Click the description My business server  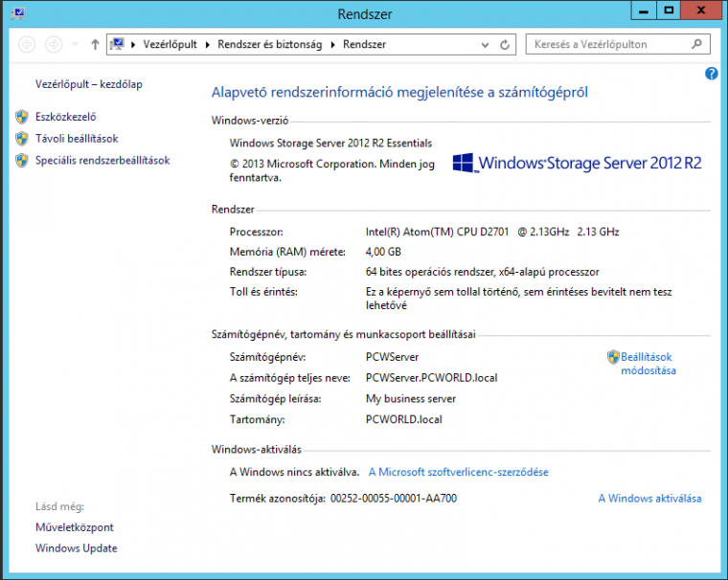click(410, 398)
